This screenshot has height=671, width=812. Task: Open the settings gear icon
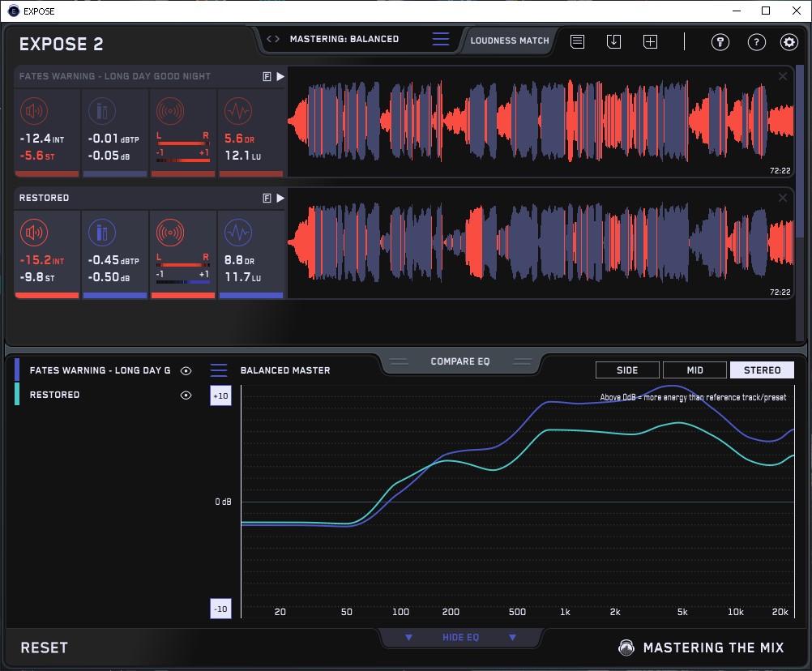[789, 42]
